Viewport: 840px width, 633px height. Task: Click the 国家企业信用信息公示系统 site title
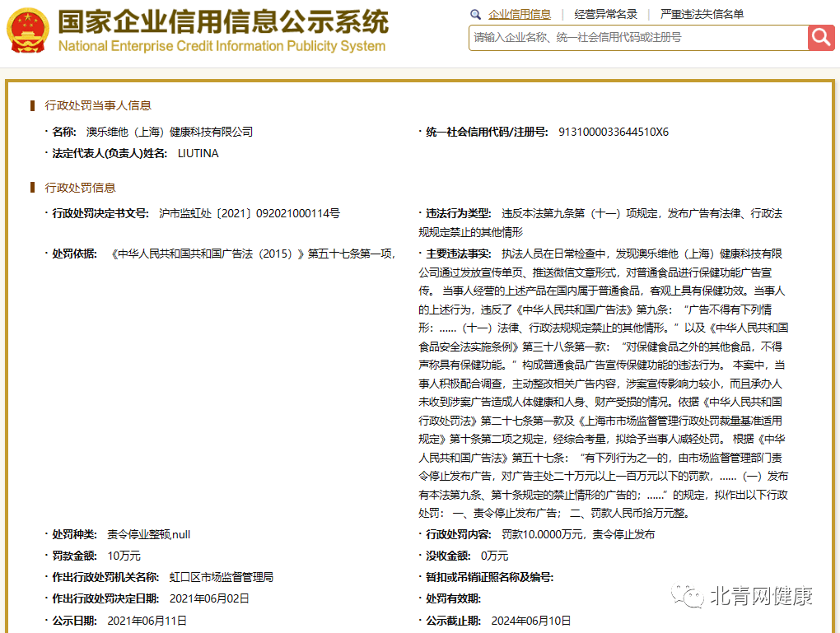tap(222, 21)
